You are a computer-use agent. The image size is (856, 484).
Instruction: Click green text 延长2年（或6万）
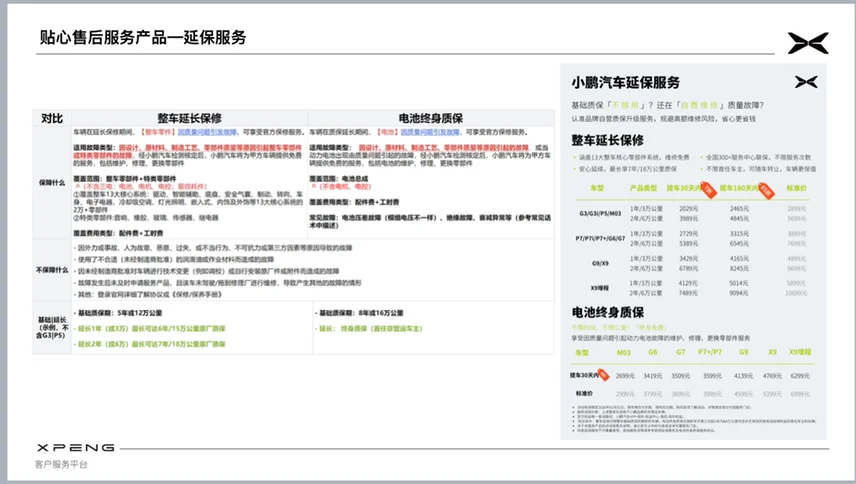click(x=105, y=343)
